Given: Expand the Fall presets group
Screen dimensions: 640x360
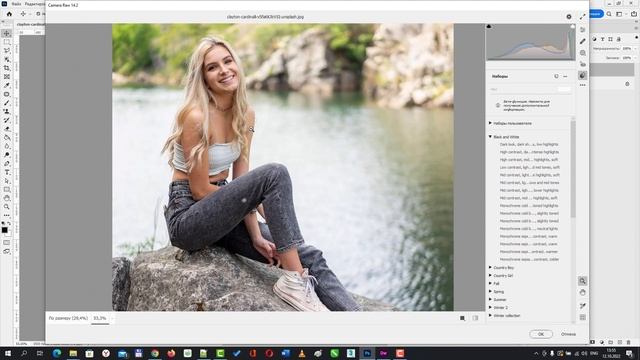Looking at the screenshot, I should pyautogui.click(x=490, y=283).
